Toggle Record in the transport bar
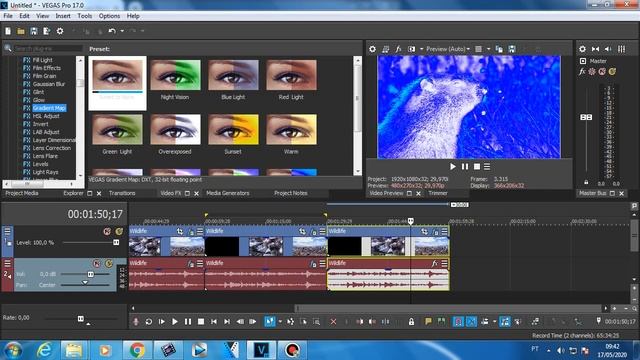Image resolution: width=640 pixels, height=360 pixels. [136, 322]
